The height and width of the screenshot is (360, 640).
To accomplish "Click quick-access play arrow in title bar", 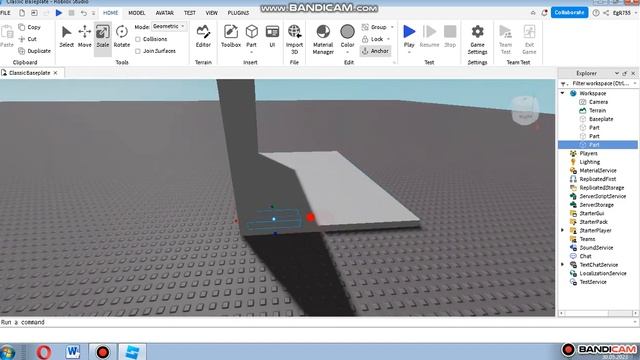I will tap(59, 13).
